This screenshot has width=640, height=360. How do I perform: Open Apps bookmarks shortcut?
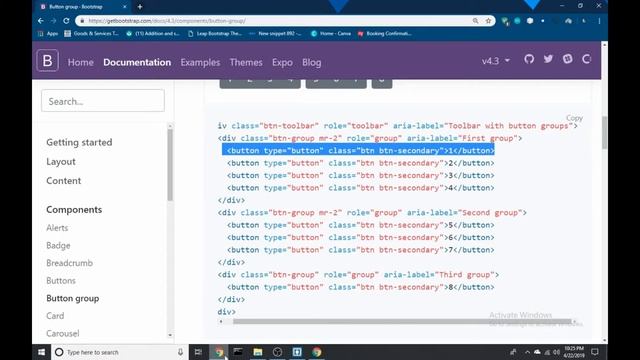48,33
